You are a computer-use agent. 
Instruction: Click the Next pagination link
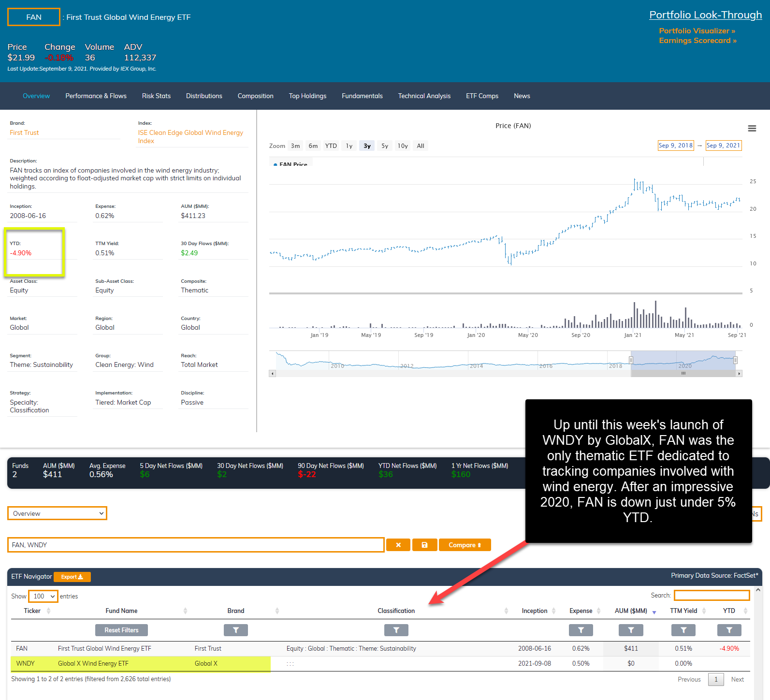tap(737, 679)
